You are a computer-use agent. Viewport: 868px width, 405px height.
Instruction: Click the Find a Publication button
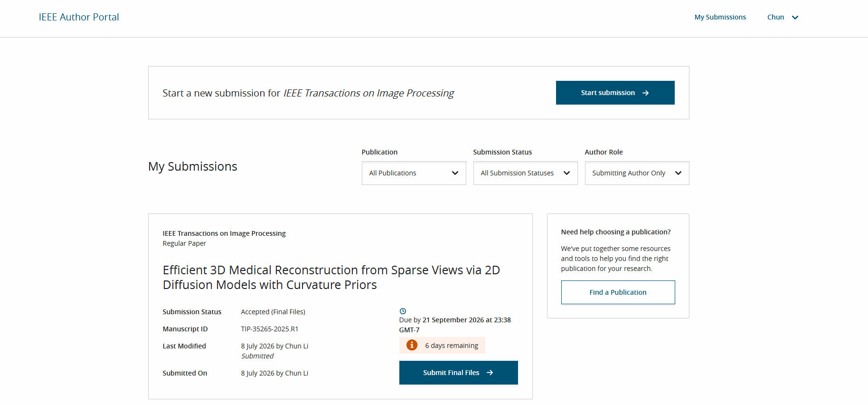(618, 292)
